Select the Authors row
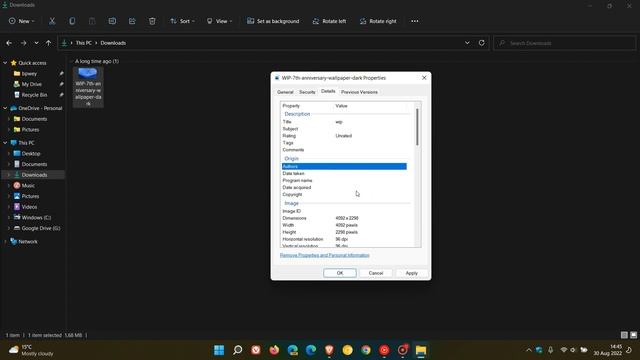 click(344, 167)
